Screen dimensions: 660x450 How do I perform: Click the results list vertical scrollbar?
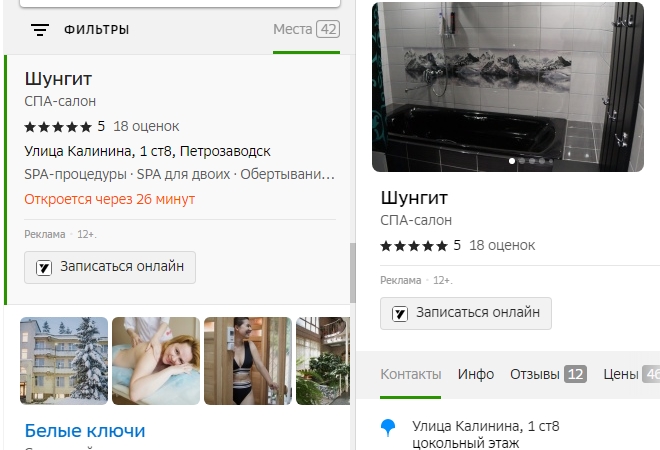(352, 272)
